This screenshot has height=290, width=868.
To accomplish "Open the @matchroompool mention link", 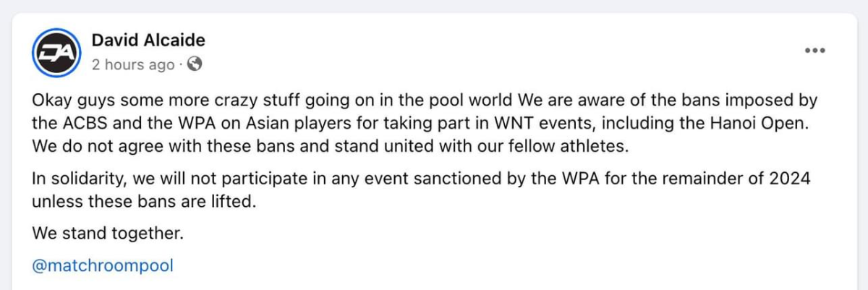I will click(x=103, y=265).
